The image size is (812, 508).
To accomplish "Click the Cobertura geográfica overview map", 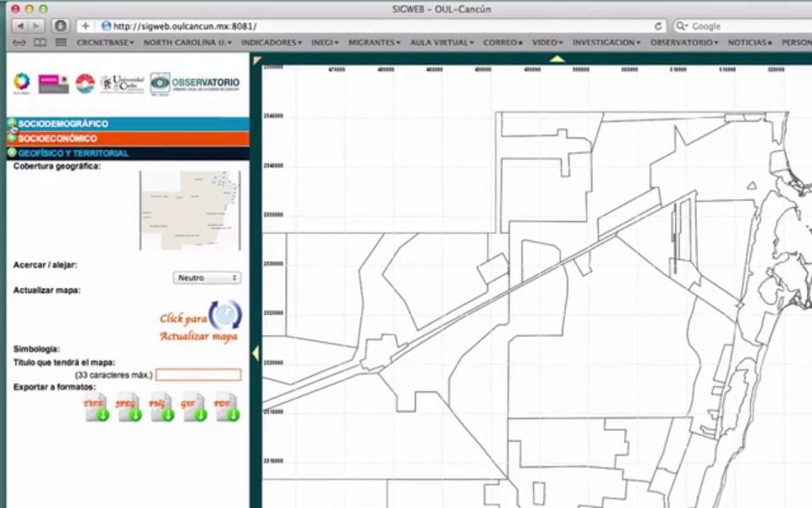I will pyautogui.click(x=190, y=211).
